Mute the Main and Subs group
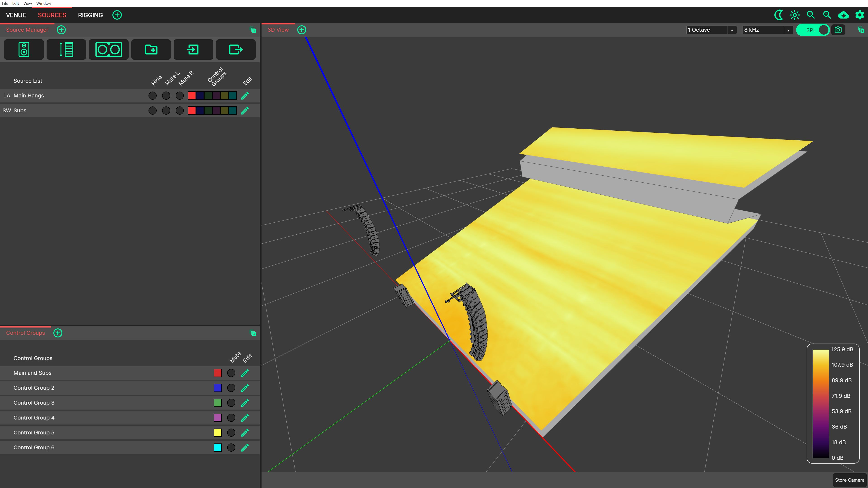 [231, 373]
